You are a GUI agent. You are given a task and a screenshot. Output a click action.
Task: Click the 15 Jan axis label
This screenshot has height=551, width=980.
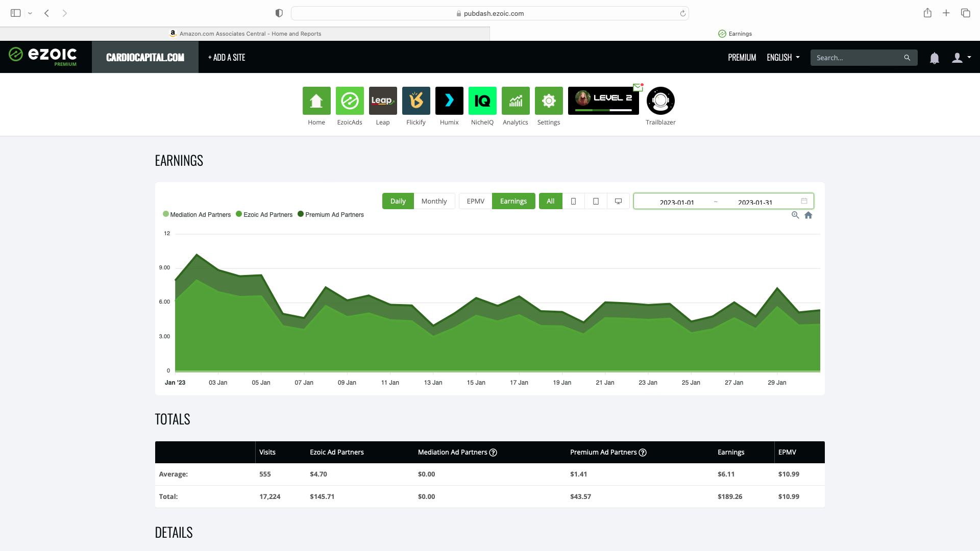coord(476,383)
